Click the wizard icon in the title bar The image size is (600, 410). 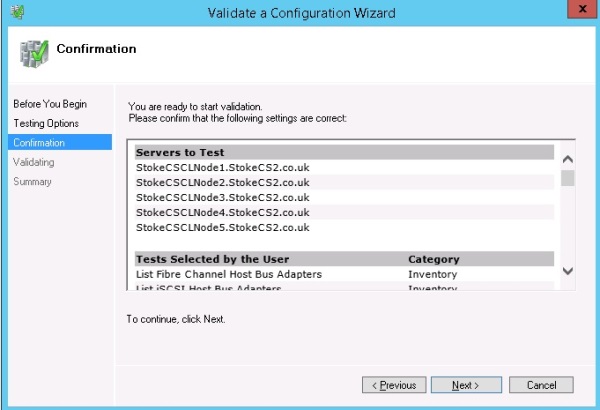point(19,12)
